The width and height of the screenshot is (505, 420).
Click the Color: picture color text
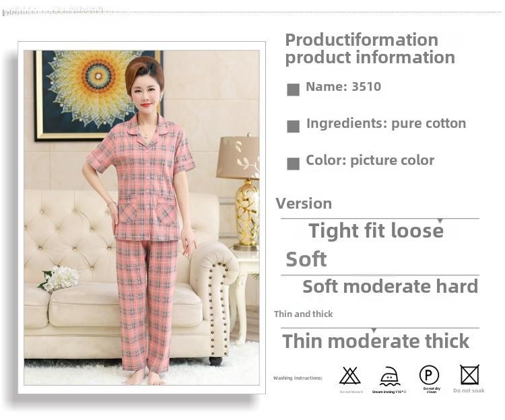pos(370,160)
